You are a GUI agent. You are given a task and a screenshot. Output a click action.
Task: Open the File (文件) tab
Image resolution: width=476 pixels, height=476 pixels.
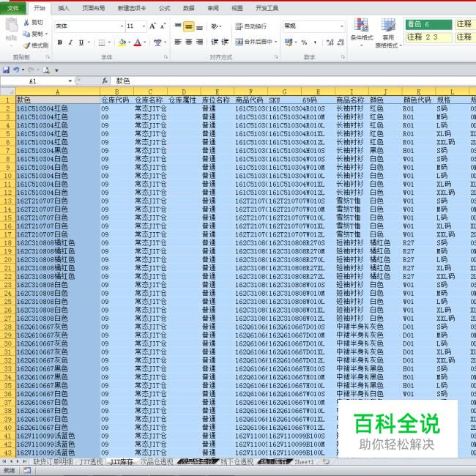pos(12,8)
